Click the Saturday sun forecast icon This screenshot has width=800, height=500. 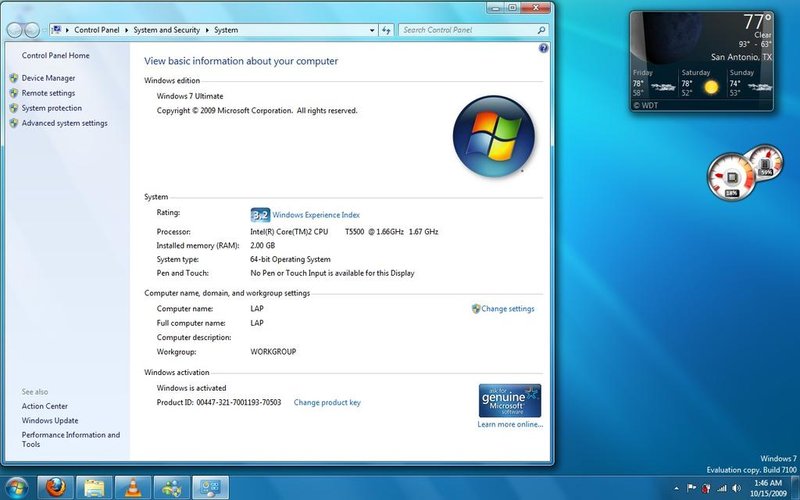coord(711,87)
